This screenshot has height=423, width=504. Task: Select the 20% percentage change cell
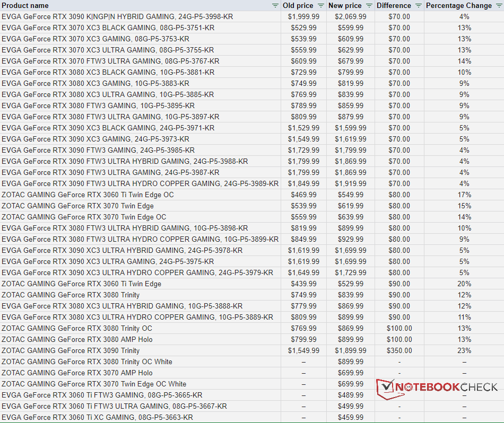(x=464, y=284)
